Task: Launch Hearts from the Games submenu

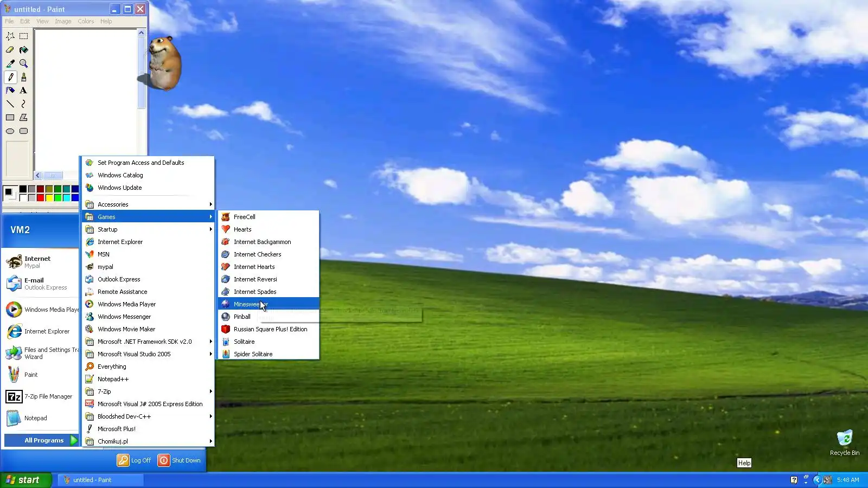Action: pyautogui.click(x=269, y=229)
